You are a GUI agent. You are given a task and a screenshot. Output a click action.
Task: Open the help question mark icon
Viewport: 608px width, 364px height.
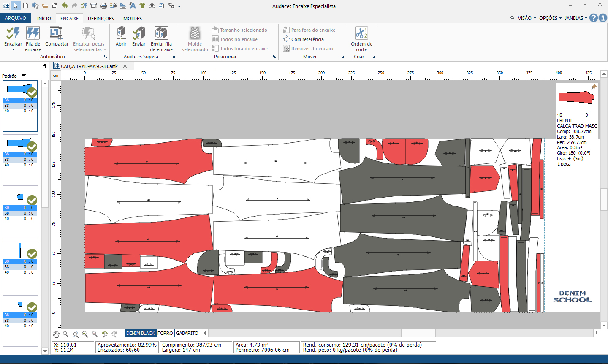point(594,18)
